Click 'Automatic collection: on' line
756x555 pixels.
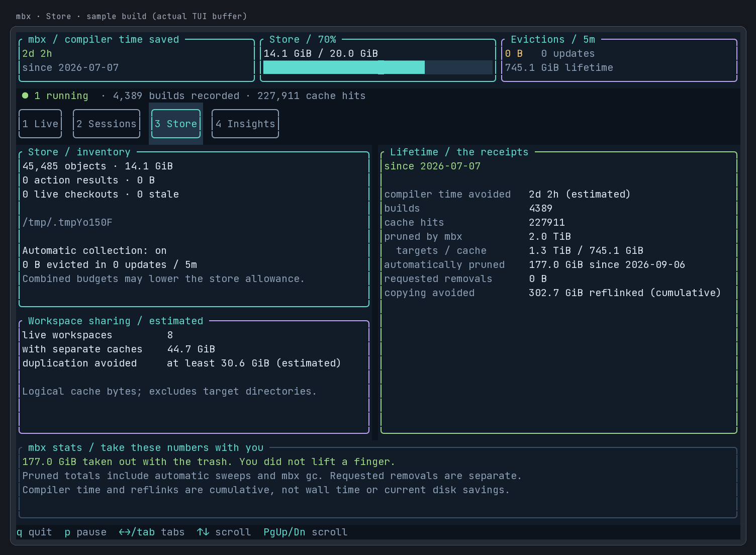pos(94,250)
